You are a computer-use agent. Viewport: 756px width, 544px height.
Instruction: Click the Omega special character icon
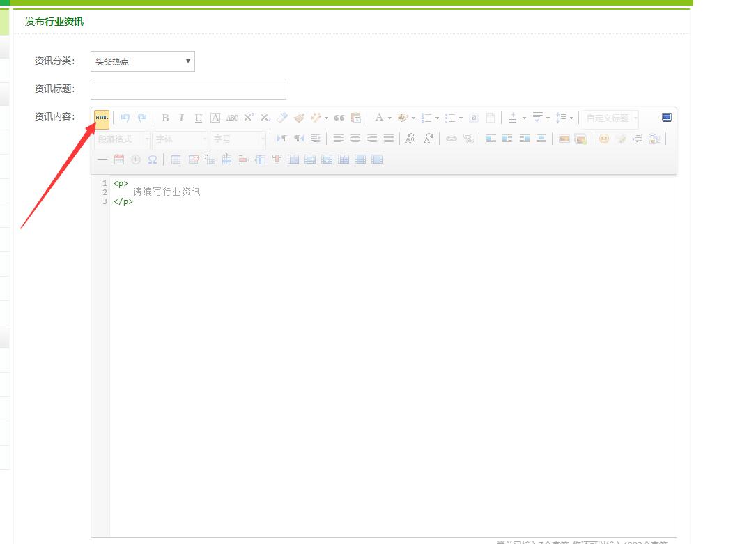tap(152, 160)
